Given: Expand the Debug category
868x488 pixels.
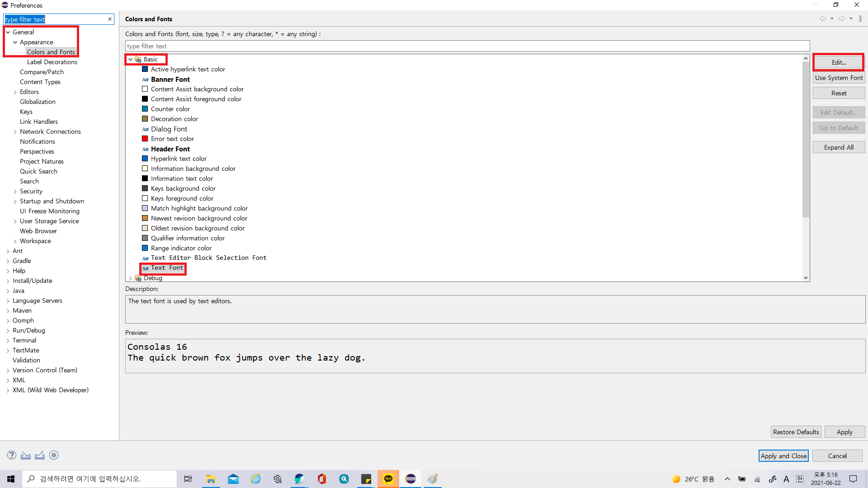Looking at the screenshot, I should click(x=130, y=278).
